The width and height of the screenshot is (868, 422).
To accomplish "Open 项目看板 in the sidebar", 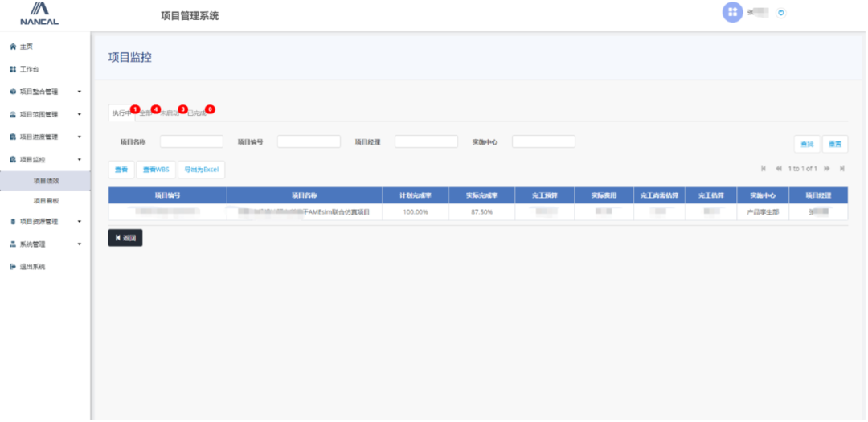I will tap(46, 200).
